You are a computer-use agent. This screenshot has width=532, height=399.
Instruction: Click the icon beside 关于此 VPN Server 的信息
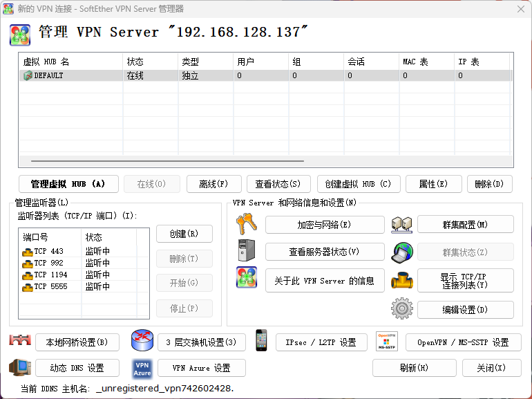[247, 277]
